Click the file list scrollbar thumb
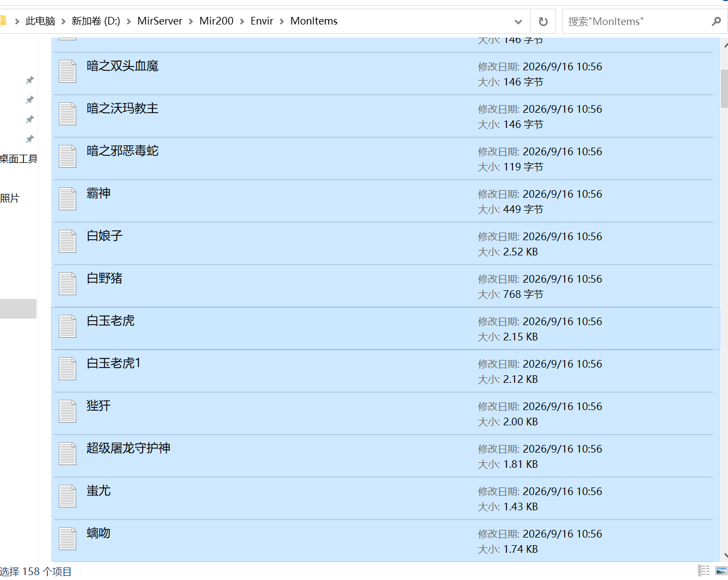This screenshot has height=580, width=728. click(724, 89)
